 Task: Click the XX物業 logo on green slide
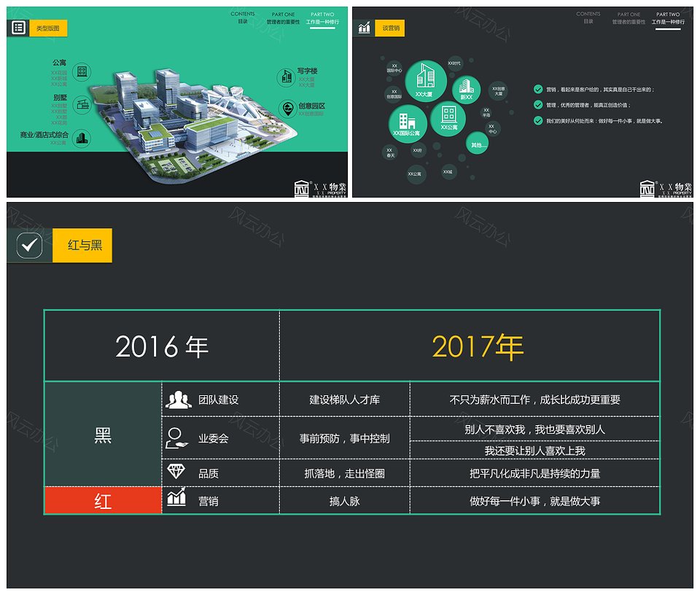[x=320, y=188]
